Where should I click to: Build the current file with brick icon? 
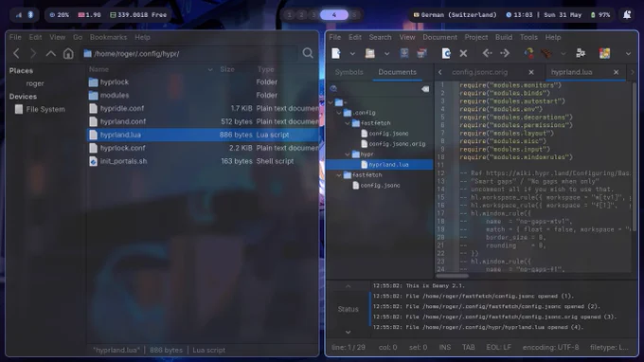coord(546,53)
